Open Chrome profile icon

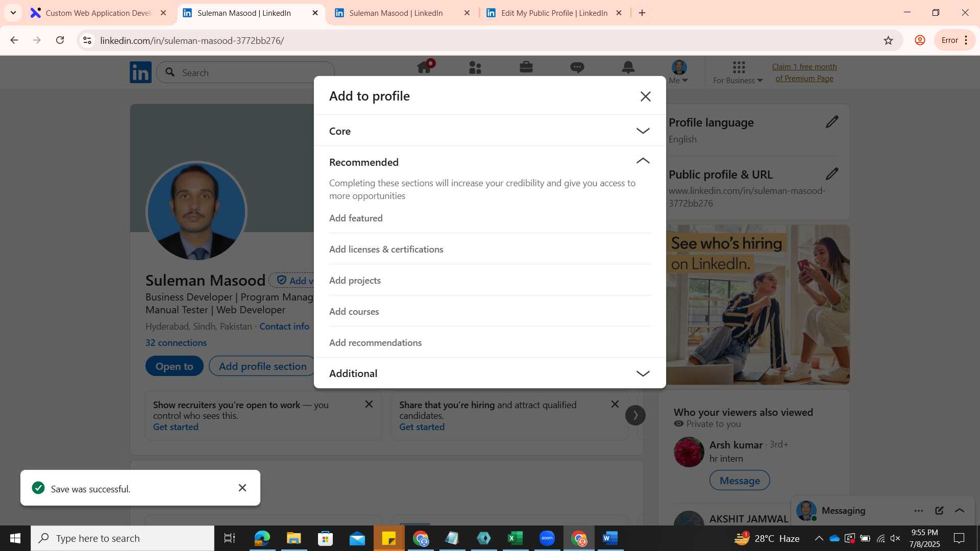pos(920,40)
